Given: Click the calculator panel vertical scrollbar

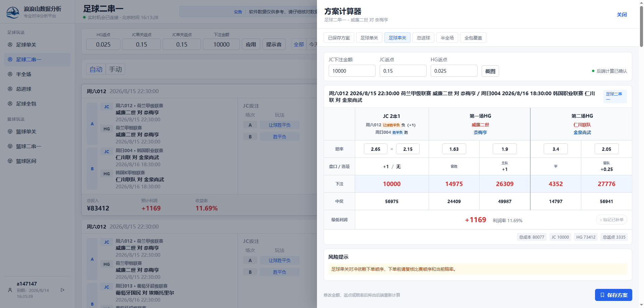Looking at the screenshot, I should pyautogui.click(x=641, y=26).
